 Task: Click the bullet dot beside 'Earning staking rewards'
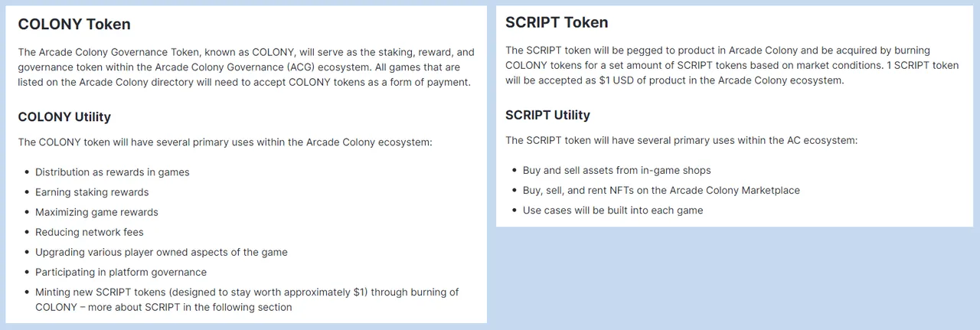pos(27,192)
